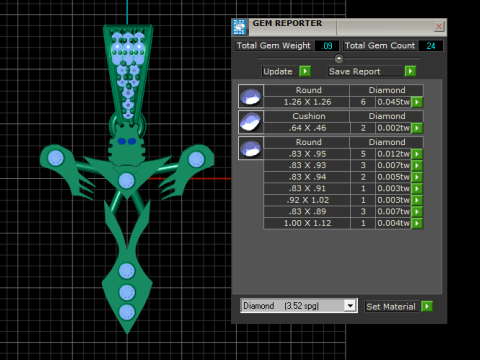Click the green Set Material arrow button
480x360 pixels.
point(427,306)
